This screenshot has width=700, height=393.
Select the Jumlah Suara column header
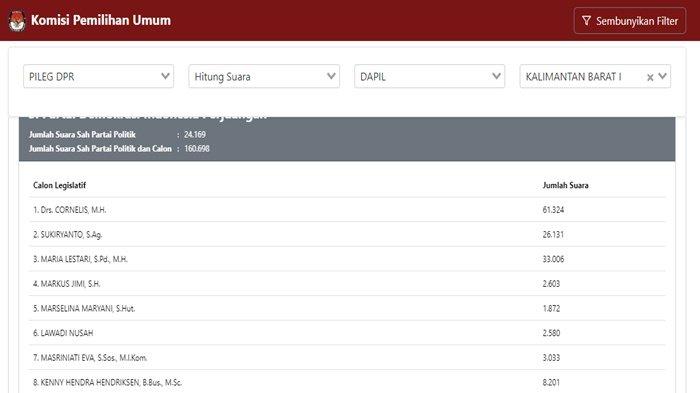(x=565, y=185)
